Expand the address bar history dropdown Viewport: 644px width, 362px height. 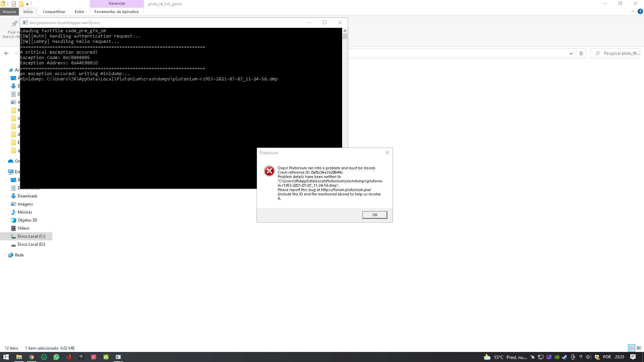click(x=571, y=53)
